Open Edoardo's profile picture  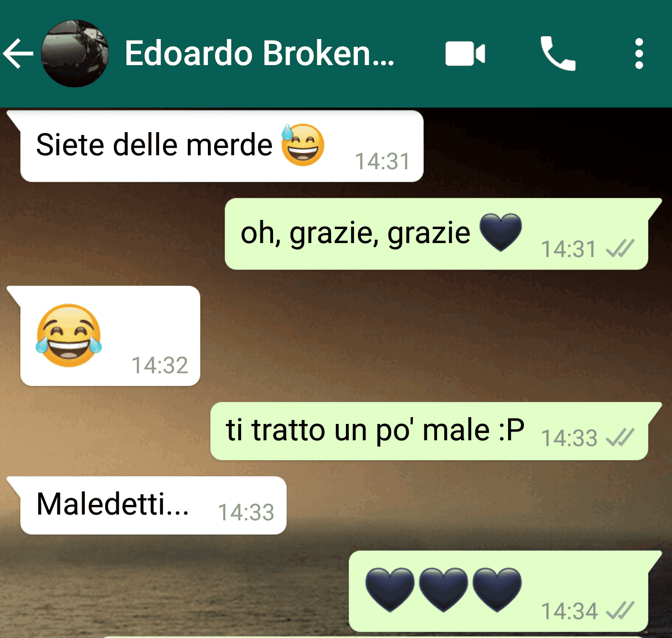(74, 54)
